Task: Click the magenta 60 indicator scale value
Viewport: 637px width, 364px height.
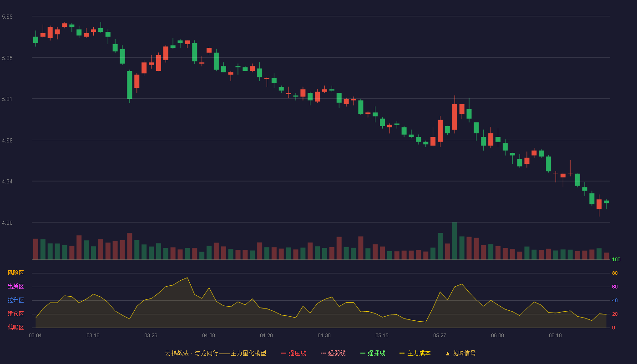Action: tap(615, 287)
